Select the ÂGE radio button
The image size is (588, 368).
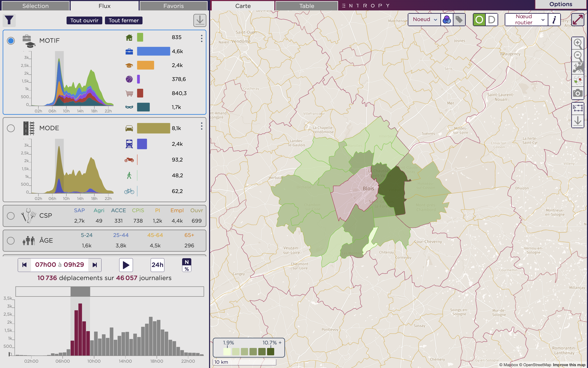pos(11,241)
